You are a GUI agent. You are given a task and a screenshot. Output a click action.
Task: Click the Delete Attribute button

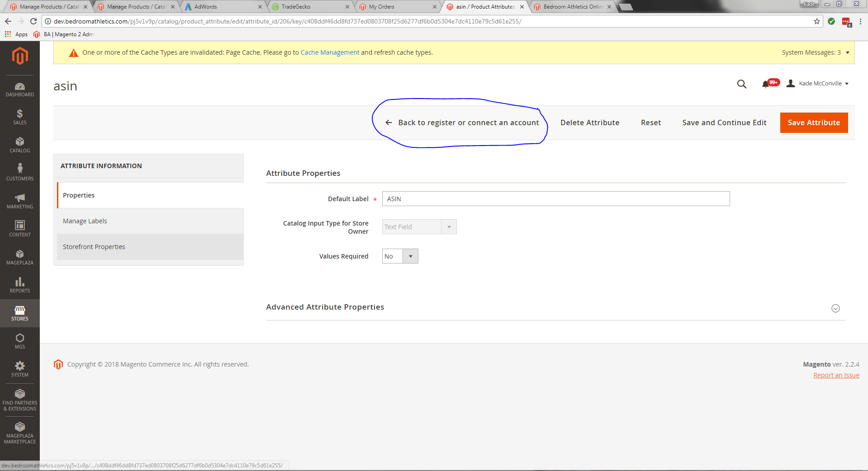pyautogui.click(x=589, y=122)
